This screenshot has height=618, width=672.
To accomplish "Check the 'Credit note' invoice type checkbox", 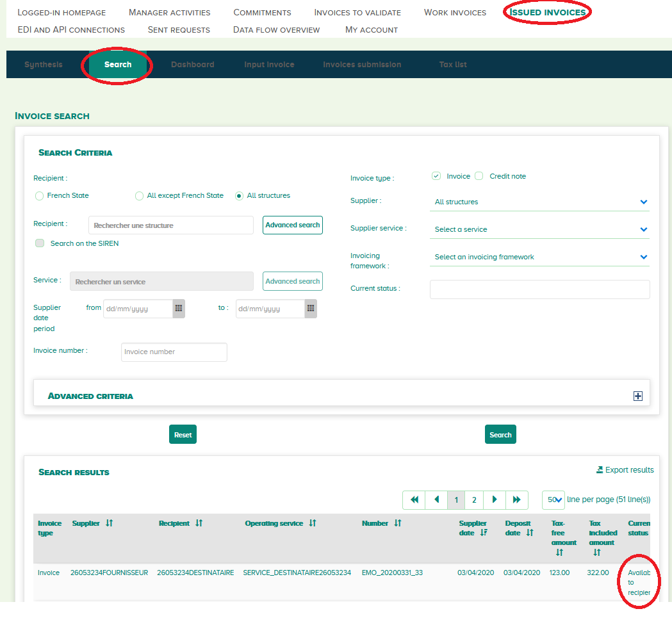I will coord(479,175).
